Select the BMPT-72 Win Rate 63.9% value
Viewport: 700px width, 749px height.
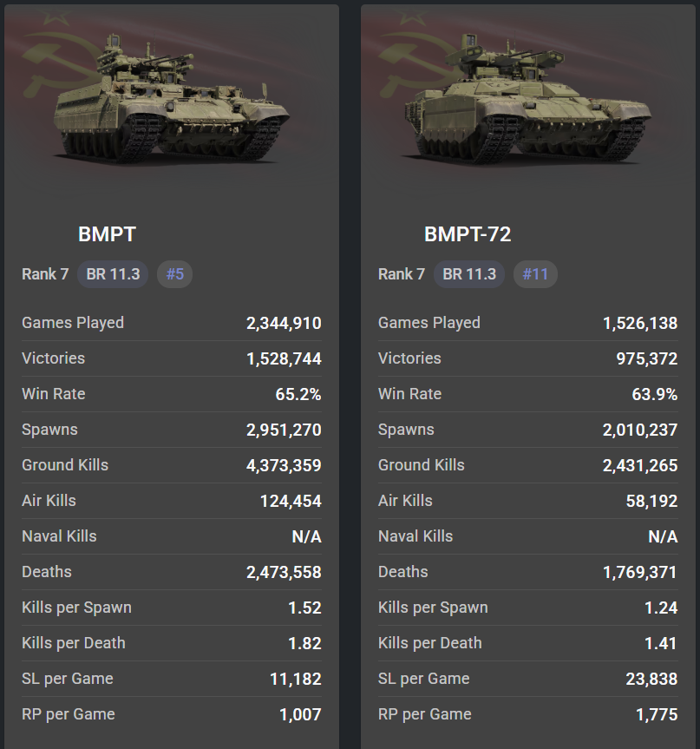655,395
